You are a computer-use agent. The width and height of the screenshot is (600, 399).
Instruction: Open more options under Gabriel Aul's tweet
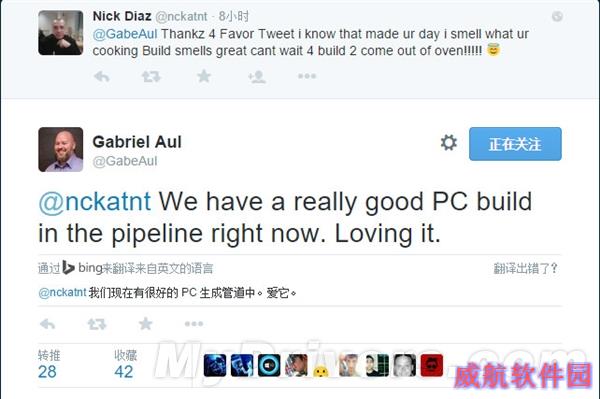194,324
